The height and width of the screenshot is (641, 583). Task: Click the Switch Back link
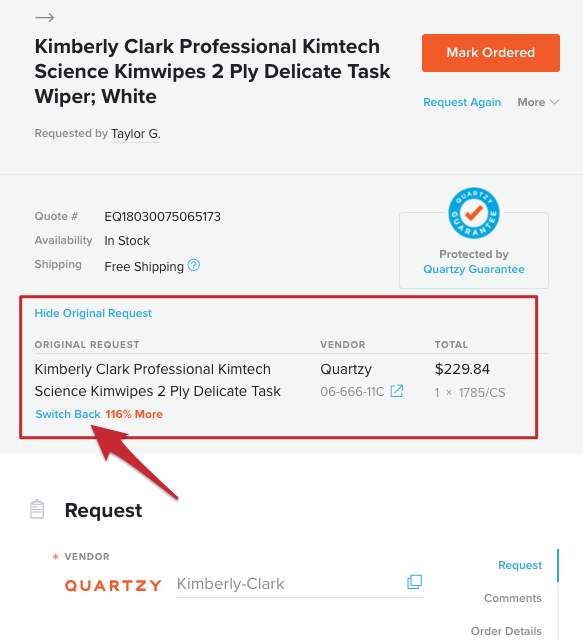click(68, 414)
